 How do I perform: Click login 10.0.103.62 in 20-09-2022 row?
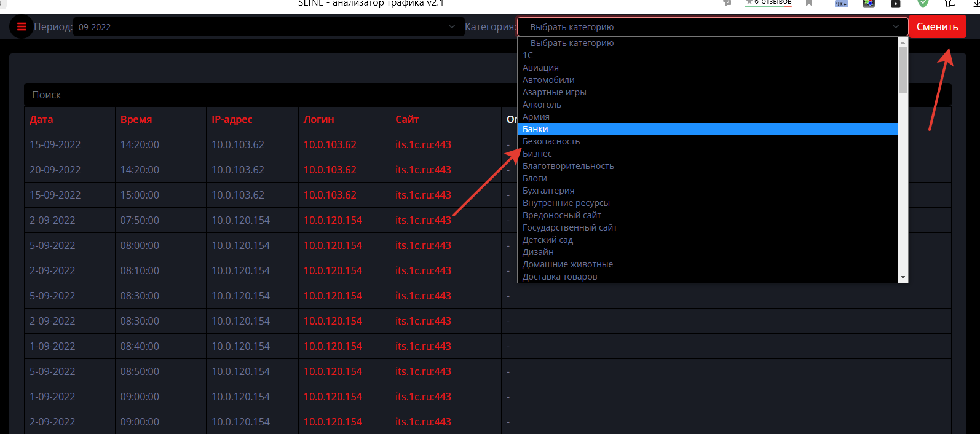tap(330, 170)
